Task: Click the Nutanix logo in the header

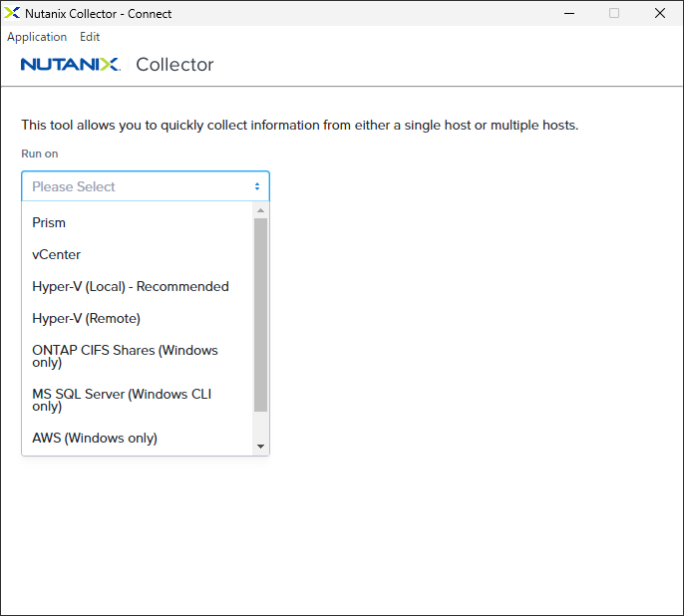Action: click(70, 64)
